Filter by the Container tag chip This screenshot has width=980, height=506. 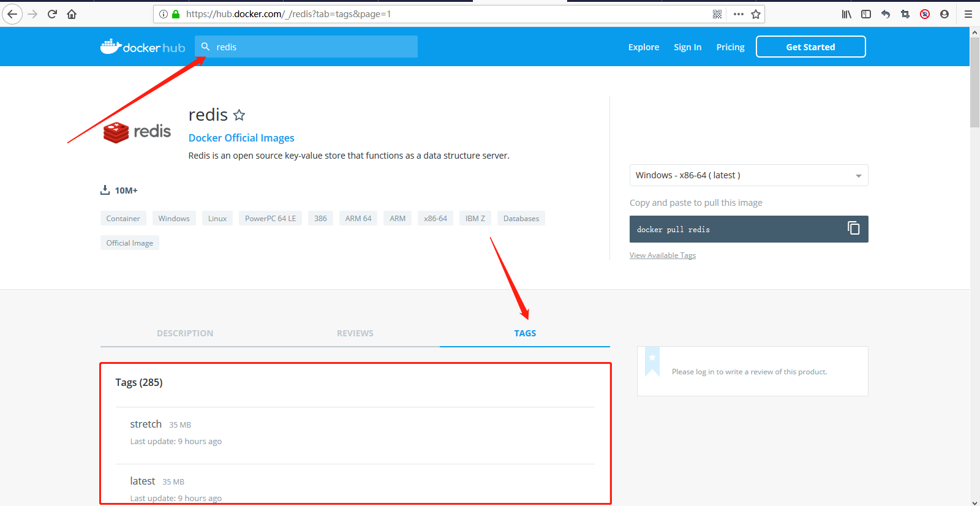pyautogui.click(x=123, y=218)
